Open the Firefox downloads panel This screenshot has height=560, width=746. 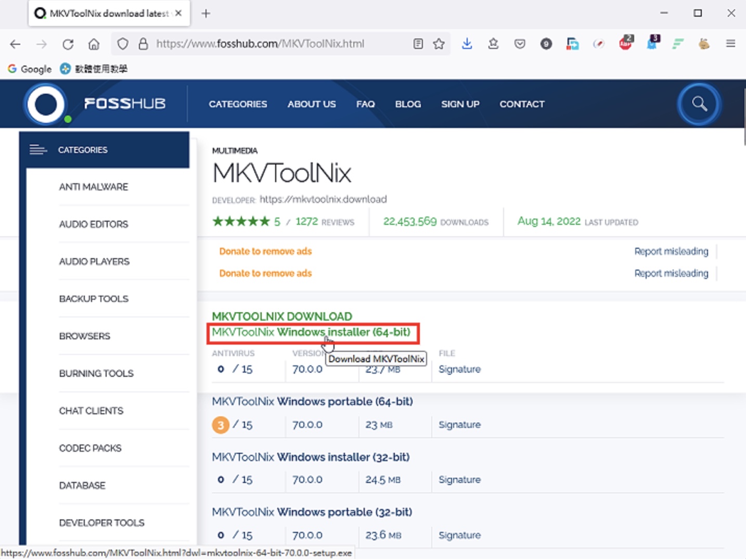[x=467, y=44]
